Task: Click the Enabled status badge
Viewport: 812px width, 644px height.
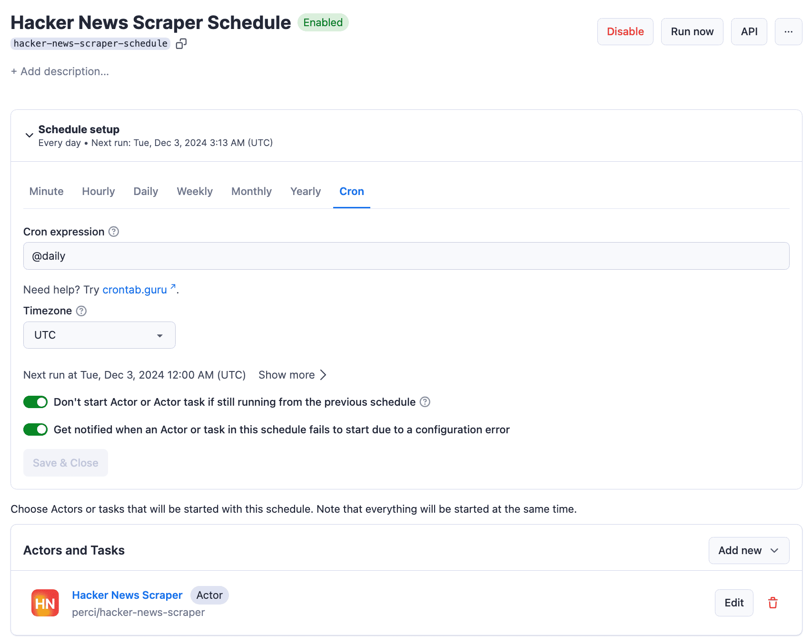Action: click(323, 22)
